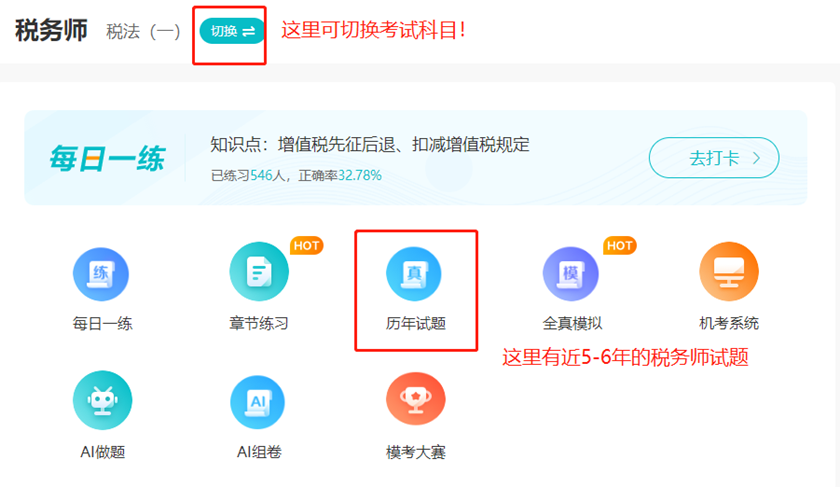Open the 章节练习 chapter exercises icon
The image size is (840, 487).
click(259, 272)
